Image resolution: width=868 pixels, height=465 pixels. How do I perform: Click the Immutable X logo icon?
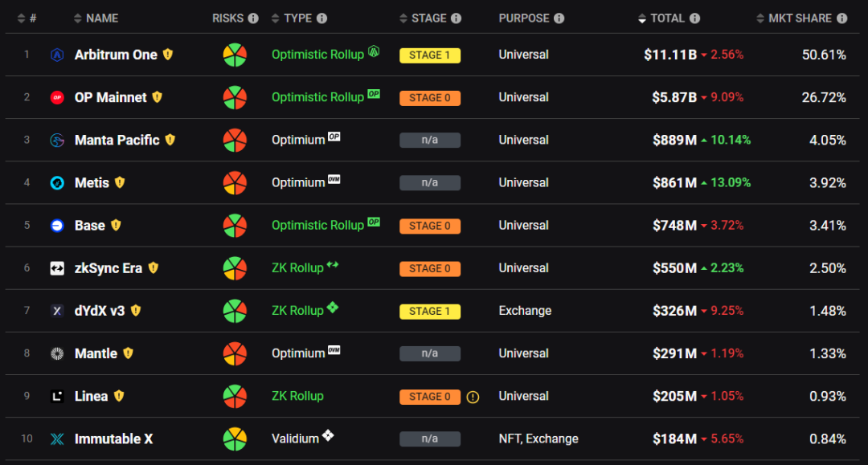click(x=57, y=439)
